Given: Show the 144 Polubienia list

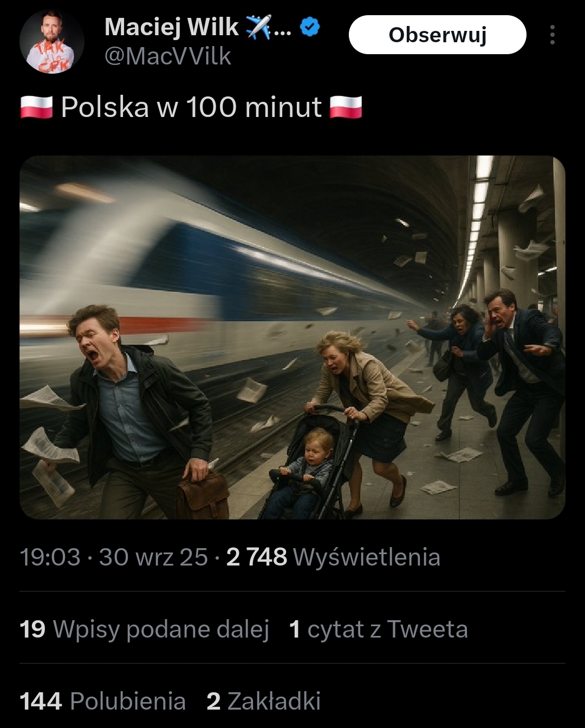Looking at the screenshot, I should 103,701.
